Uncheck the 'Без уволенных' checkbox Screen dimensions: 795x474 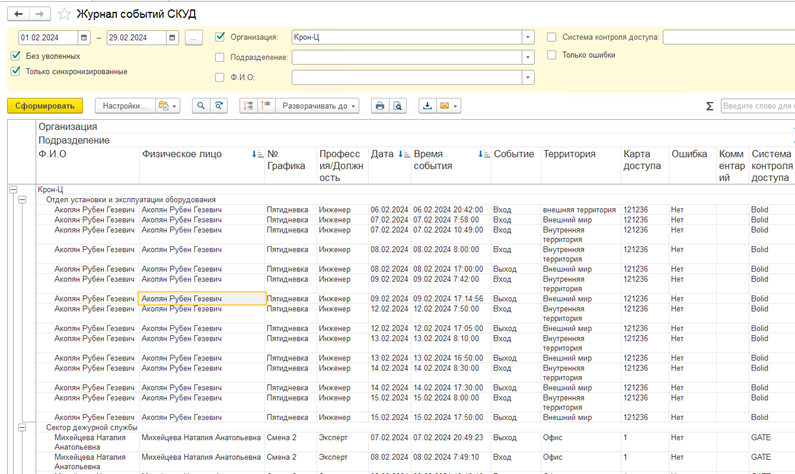tap(16, 56)
